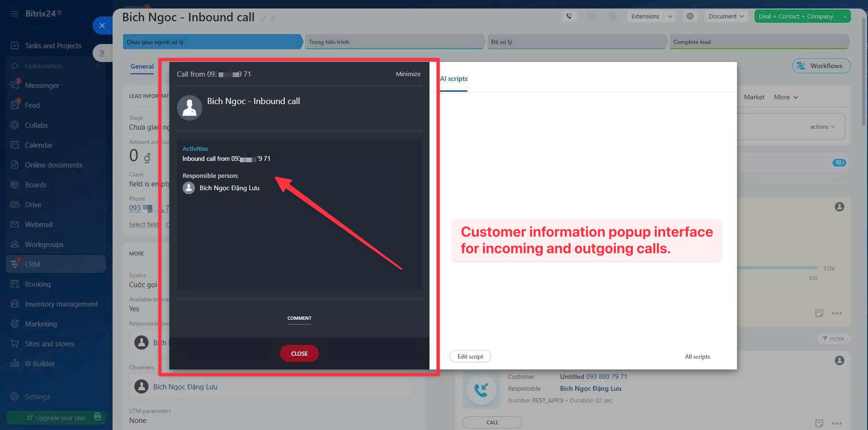Switch to the AI scripts tab
868x430 pixels.
(x=454, y=79)
